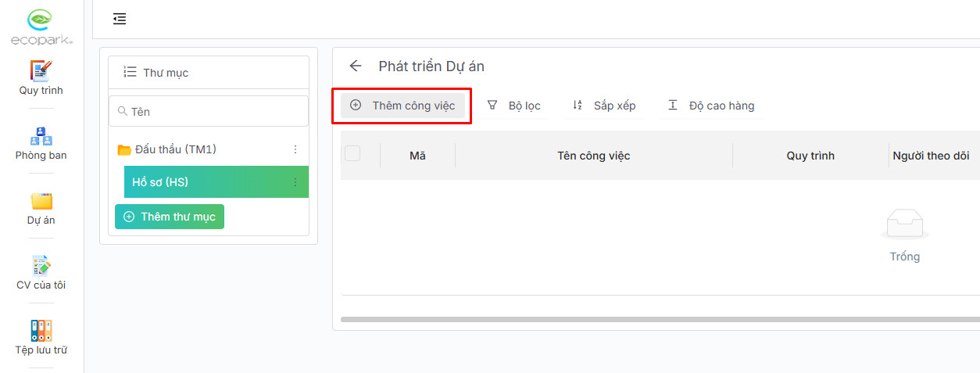
Task: Open the Bộ lọc filter
Action: 514,106
